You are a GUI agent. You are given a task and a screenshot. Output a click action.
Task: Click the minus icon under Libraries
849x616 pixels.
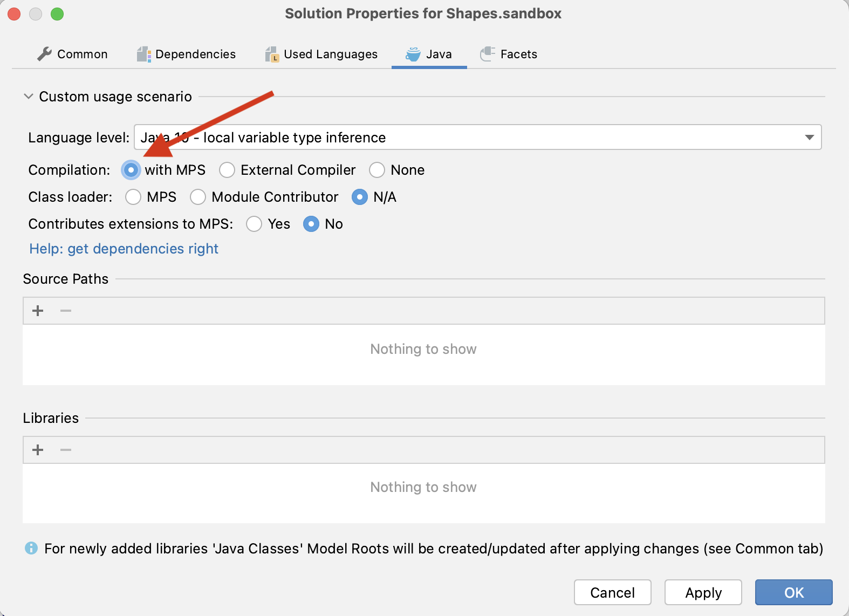coord(65,449)
